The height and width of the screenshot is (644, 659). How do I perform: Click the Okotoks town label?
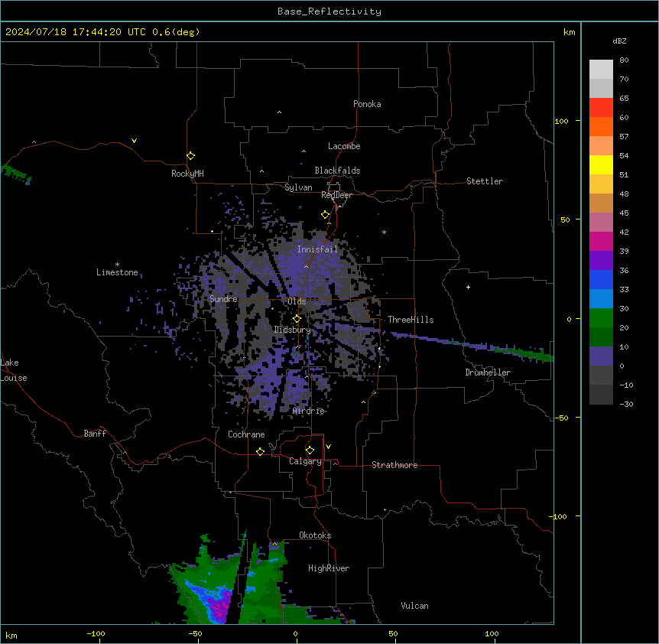pyautogui.click(x=315, y=535)
